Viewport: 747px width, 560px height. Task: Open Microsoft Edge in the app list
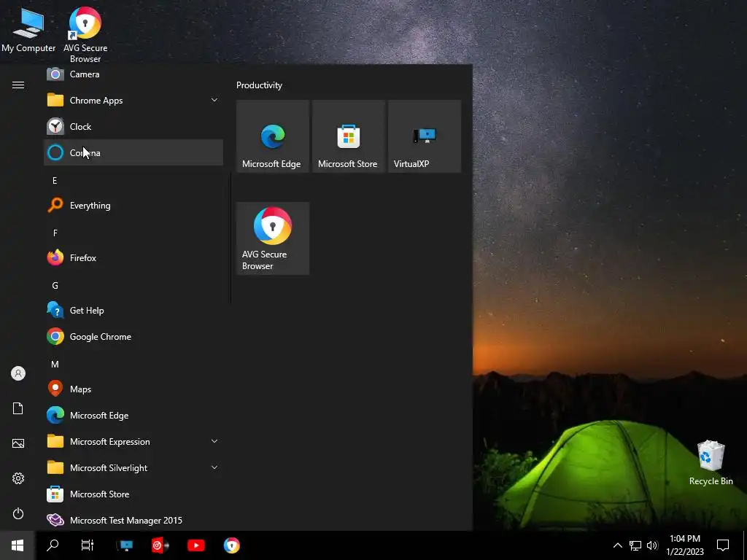133,415
